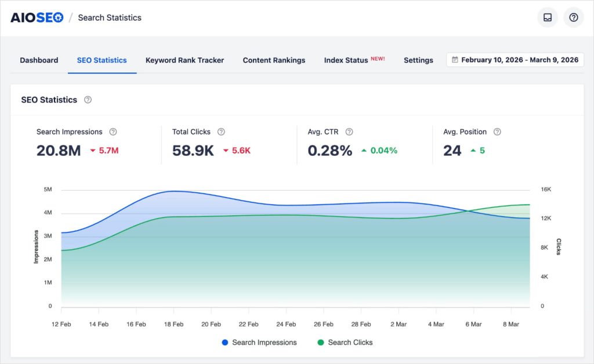Select the SEO Statistics tab
This screenshot has height=364, width=594.
(102, 60)
